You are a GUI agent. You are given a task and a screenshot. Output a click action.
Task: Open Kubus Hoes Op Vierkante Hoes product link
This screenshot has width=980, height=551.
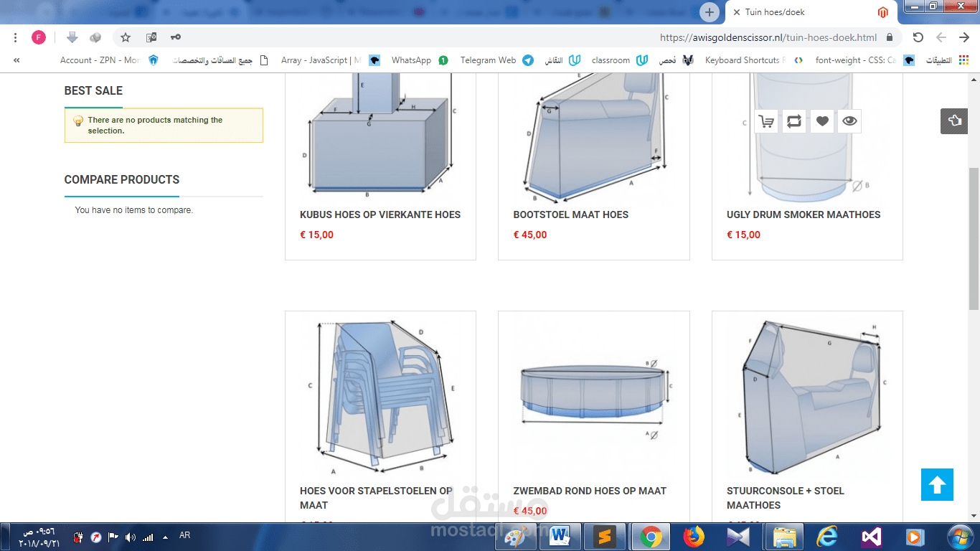pos(380,215)
